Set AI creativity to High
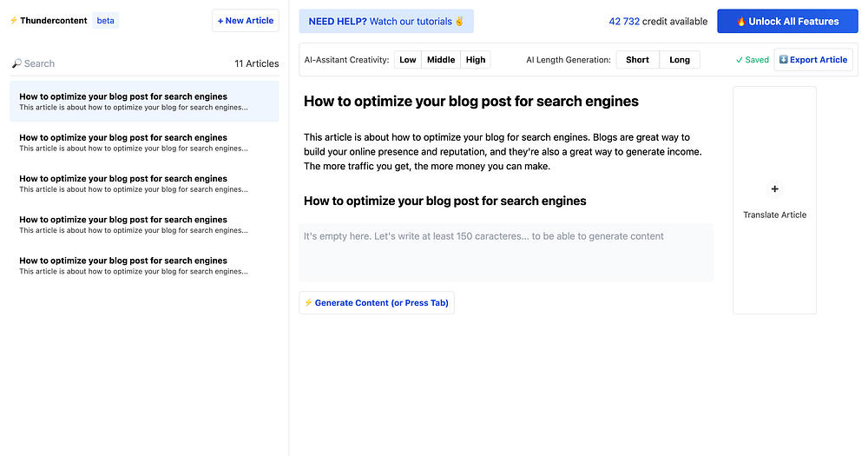This screenshot has height=456, width=868. (x=476, y=60)
